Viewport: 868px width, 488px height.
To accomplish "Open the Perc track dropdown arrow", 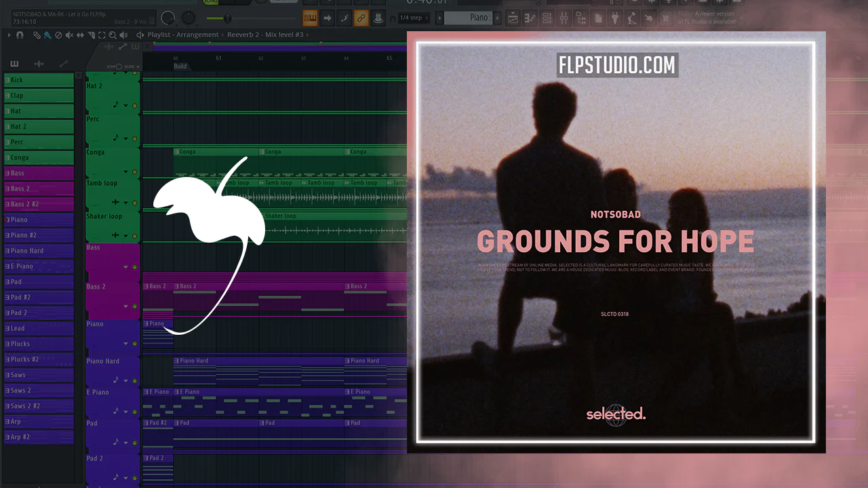I will (x=125, y=138).
